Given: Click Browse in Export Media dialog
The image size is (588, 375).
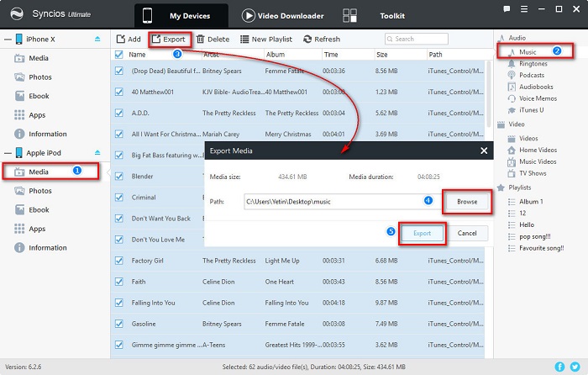Looking at the screenshot, I should click(467, 202).
